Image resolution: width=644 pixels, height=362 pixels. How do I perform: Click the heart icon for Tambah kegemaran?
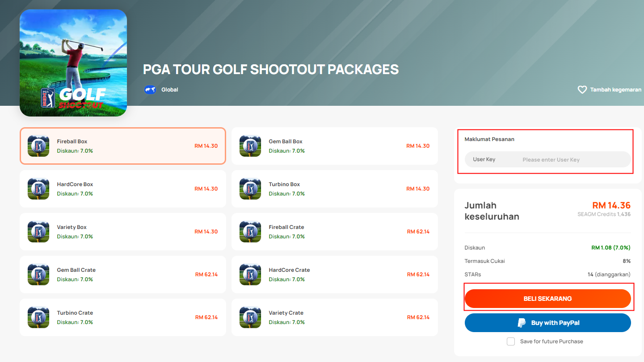(582, 90)
